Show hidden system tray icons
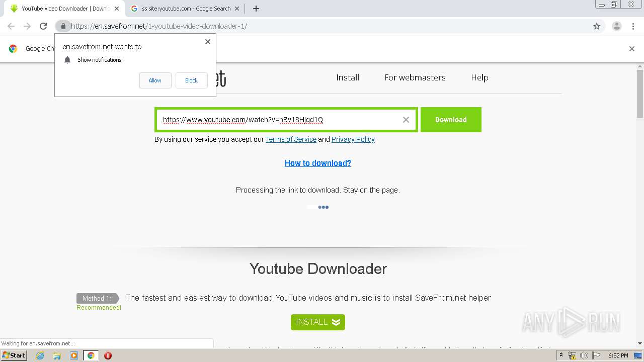This screenshot has width=644, height=362. pyautogui.click(x=561, y=355)
